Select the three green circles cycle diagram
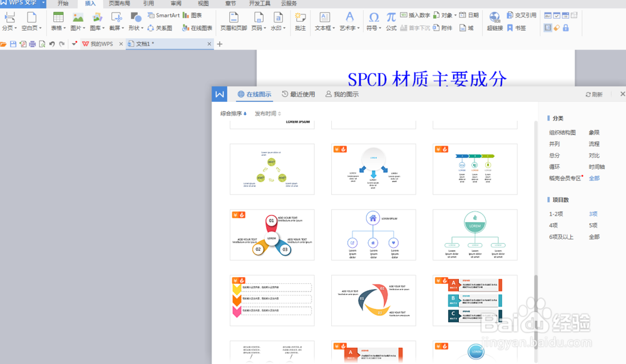Image resolution: width=626 pixels, height=364 pixels. pos(272,169)
